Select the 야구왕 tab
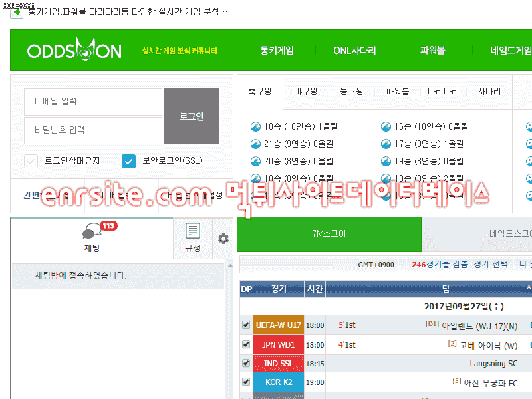Viewport: 532px width, 399px height. pyautogui.click(x=306, y=92)
